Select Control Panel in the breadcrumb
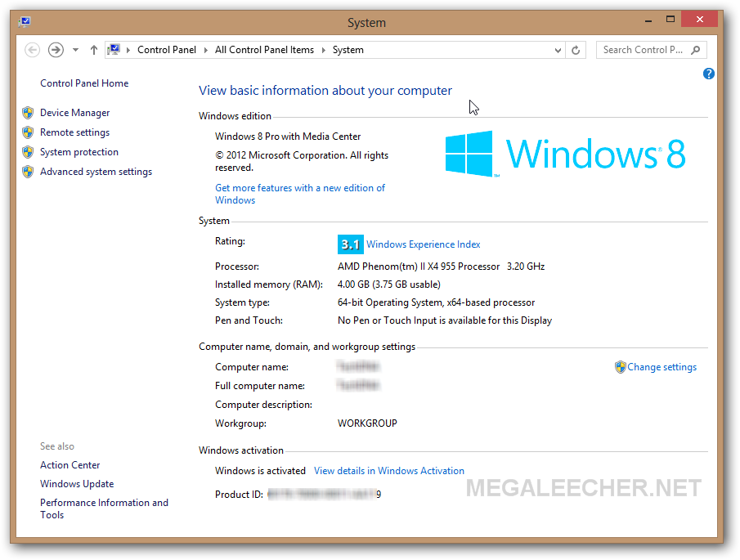 167,50
